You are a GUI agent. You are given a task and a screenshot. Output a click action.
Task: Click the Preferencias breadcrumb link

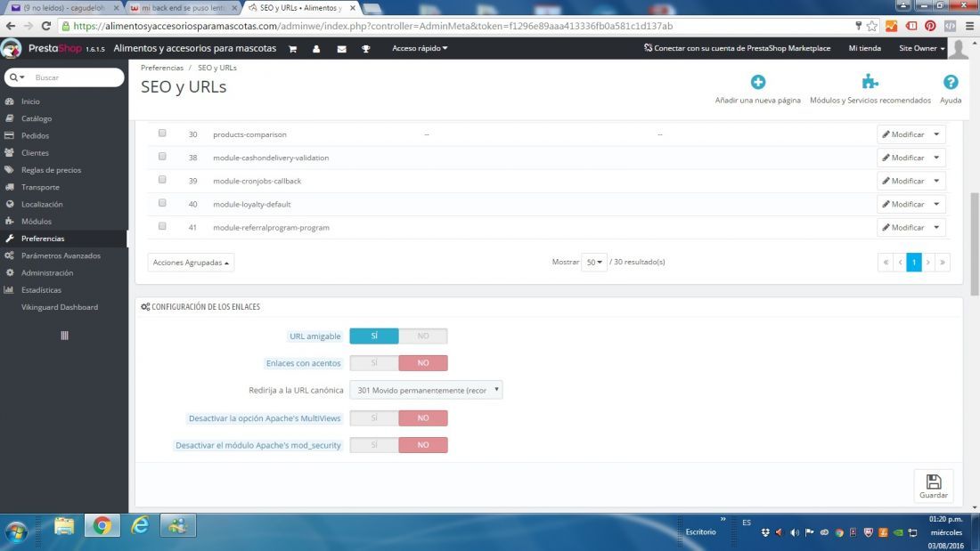pyautogui.click(x=162, y=68)
